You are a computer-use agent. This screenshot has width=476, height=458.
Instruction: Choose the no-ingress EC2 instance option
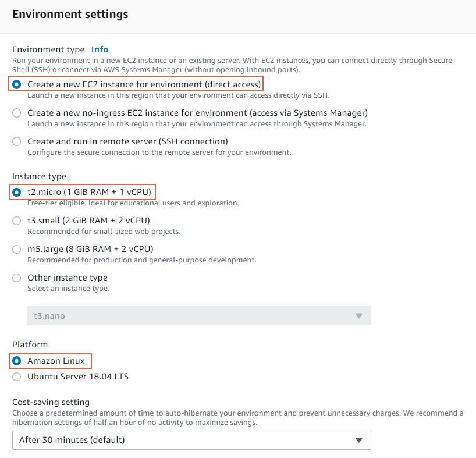[x=17, y=113]
